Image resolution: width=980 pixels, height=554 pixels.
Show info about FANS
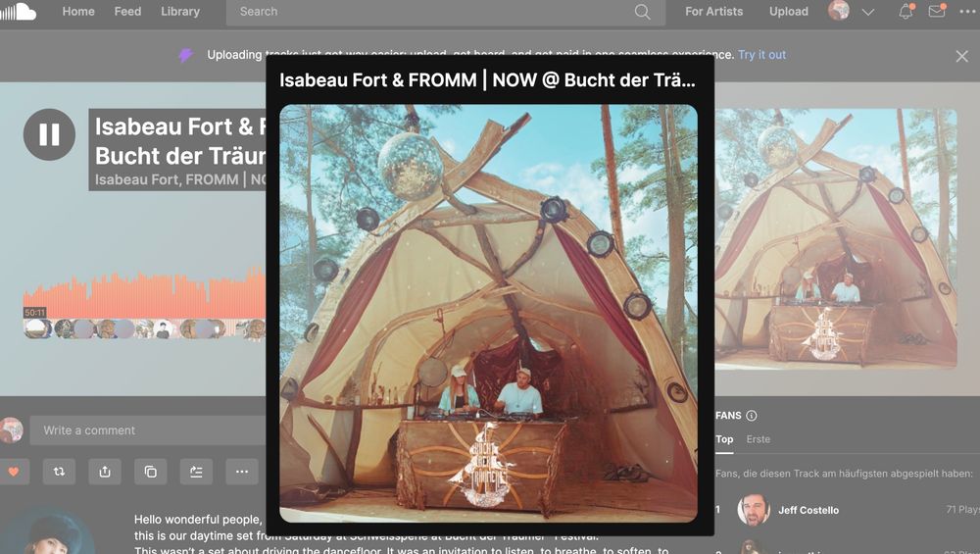[x=752, y=415]
